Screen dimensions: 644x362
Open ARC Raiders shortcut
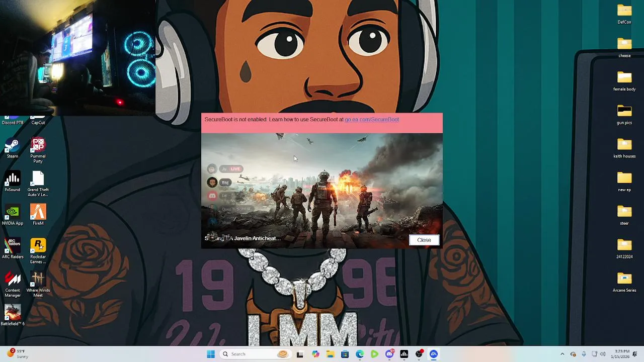pos(13,249)
